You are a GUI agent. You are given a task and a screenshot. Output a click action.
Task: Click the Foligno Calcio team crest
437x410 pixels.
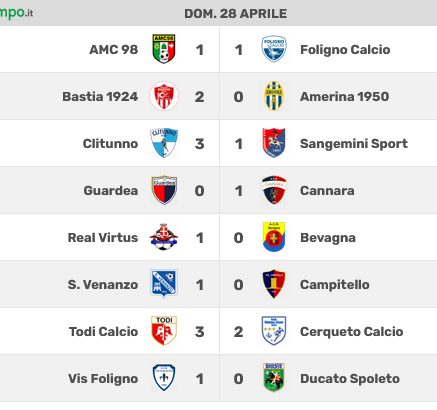274,49
